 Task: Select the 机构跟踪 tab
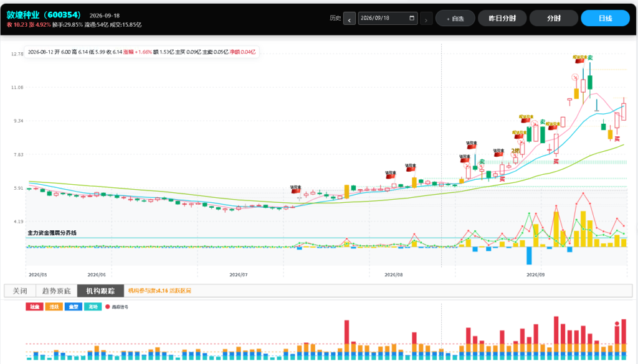coord(100,291)
